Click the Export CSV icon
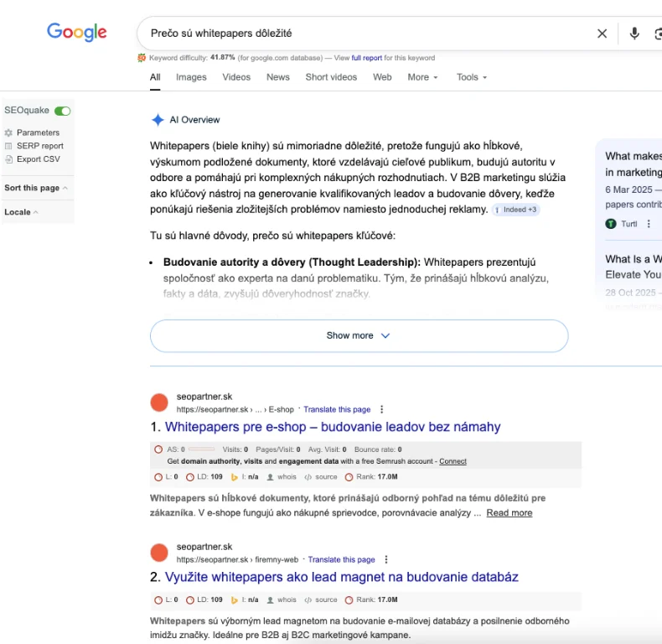Image resolution: width=662 pixels, height=644 pixels. (x=8, y=159)
